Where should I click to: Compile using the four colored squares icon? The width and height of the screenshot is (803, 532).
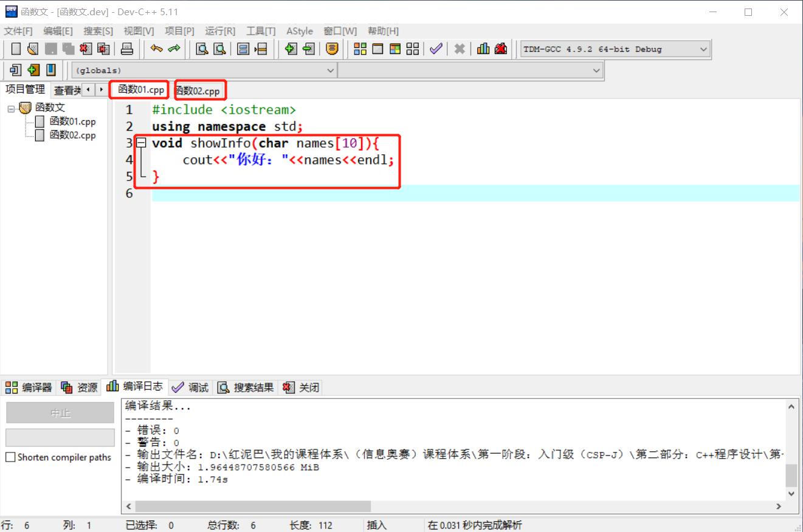tap(360, 49)
